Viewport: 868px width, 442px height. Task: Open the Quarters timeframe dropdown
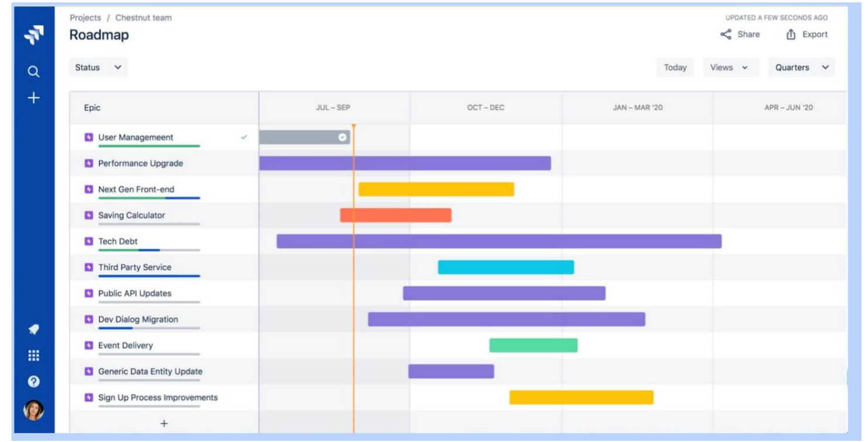pos(801,67)
